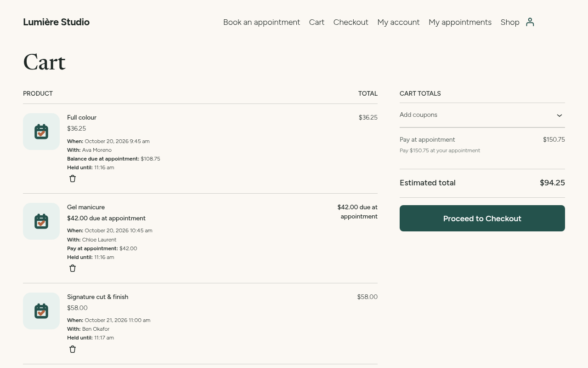Screen dimensions: 588x368
Task: Click stylist name Chloe Laurent
Action: point(99,240)
